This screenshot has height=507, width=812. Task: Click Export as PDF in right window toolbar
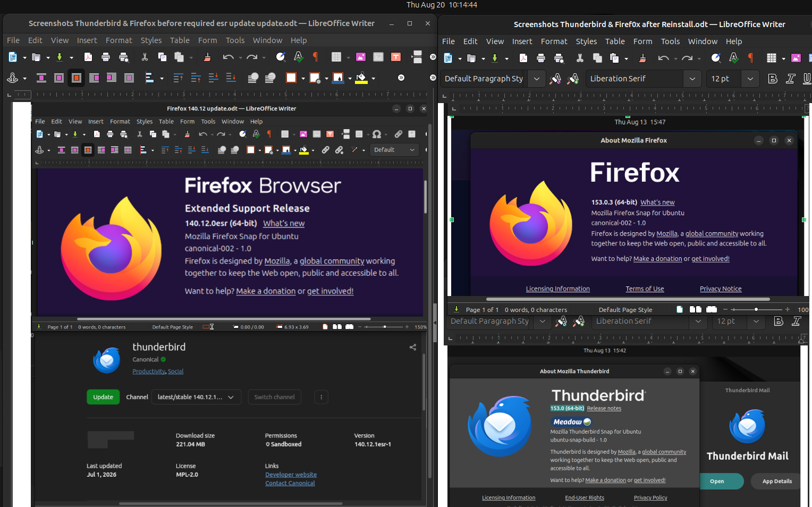pyautogui.click(x=523, y=58)
